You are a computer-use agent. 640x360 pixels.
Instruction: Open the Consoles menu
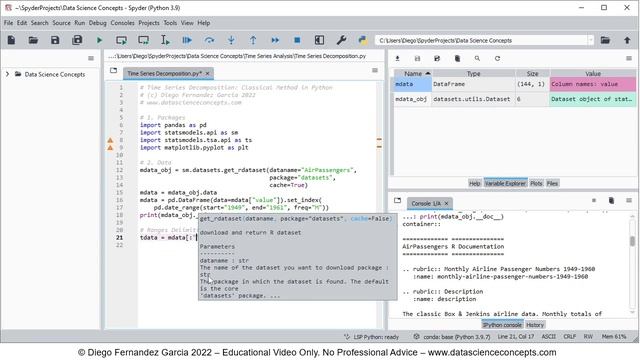122,23
